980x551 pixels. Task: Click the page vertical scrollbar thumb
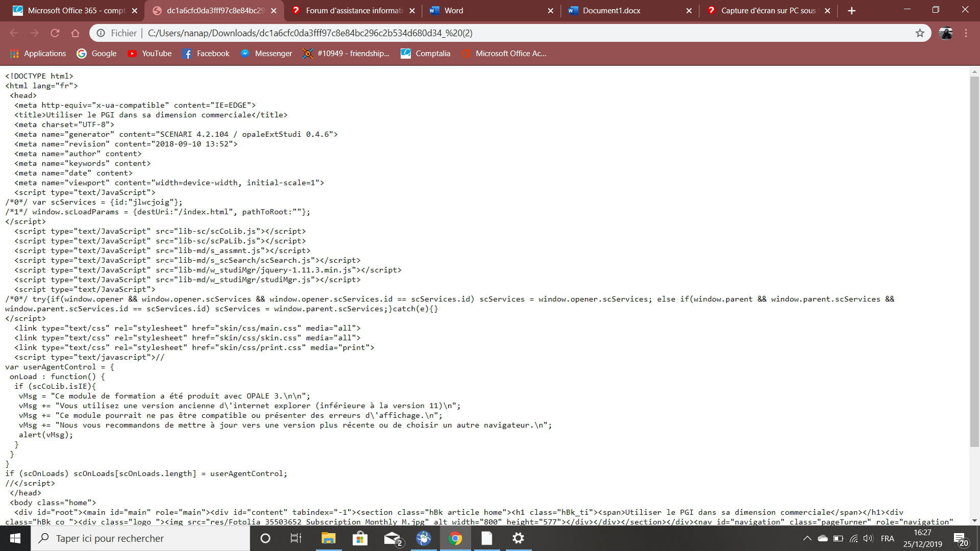(x=974, y=261)
